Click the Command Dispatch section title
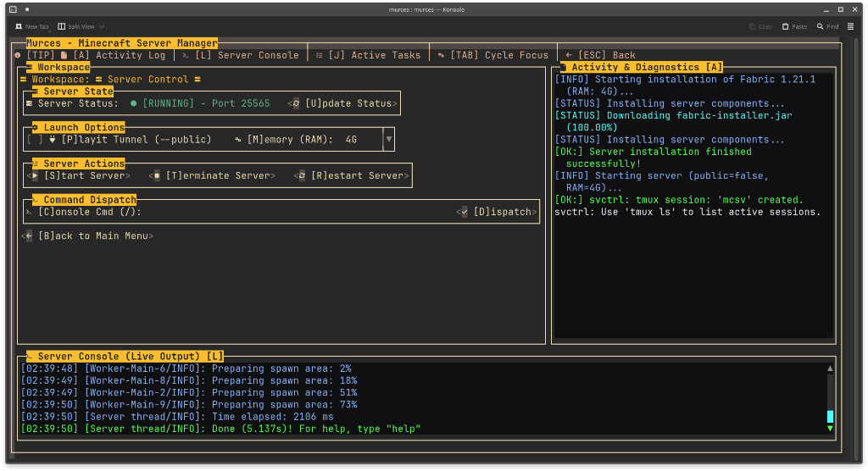Screen dimensions: 868x471 84,200
